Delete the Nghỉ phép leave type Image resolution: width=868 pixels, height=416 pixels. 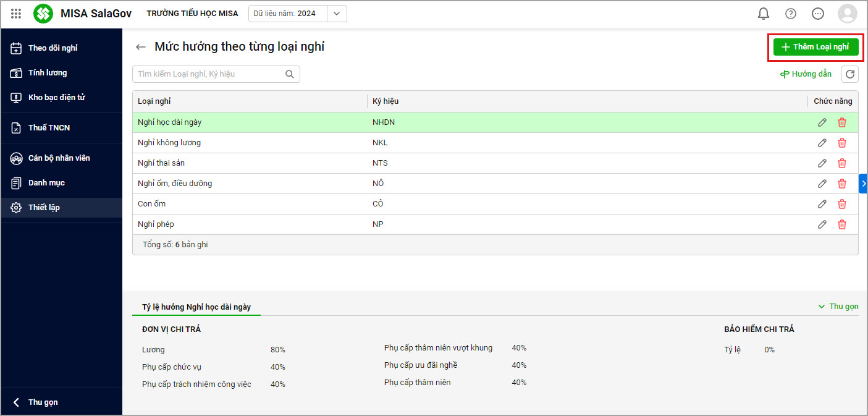842,224
